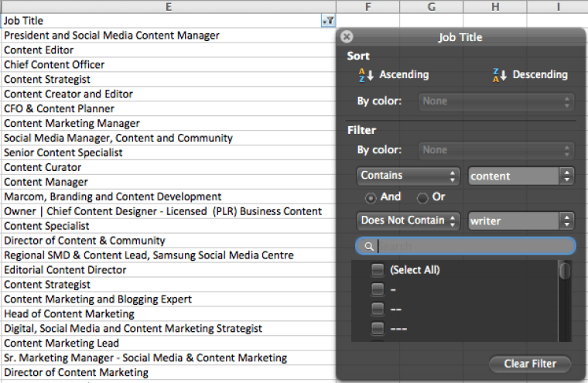Select the And radio button
The width and height of the screenshot is (588, 383).
coord(371,197)
